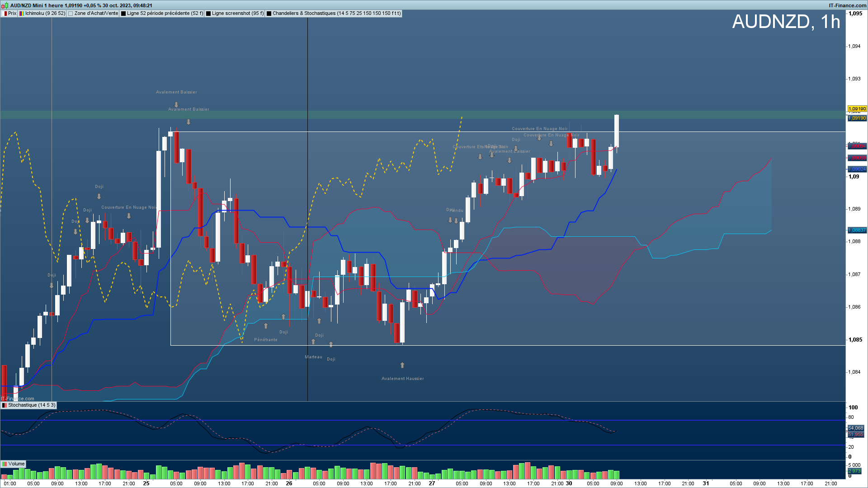
Task: Click the 54,068 stochastic value label
Action: click(x=855, y=428)
